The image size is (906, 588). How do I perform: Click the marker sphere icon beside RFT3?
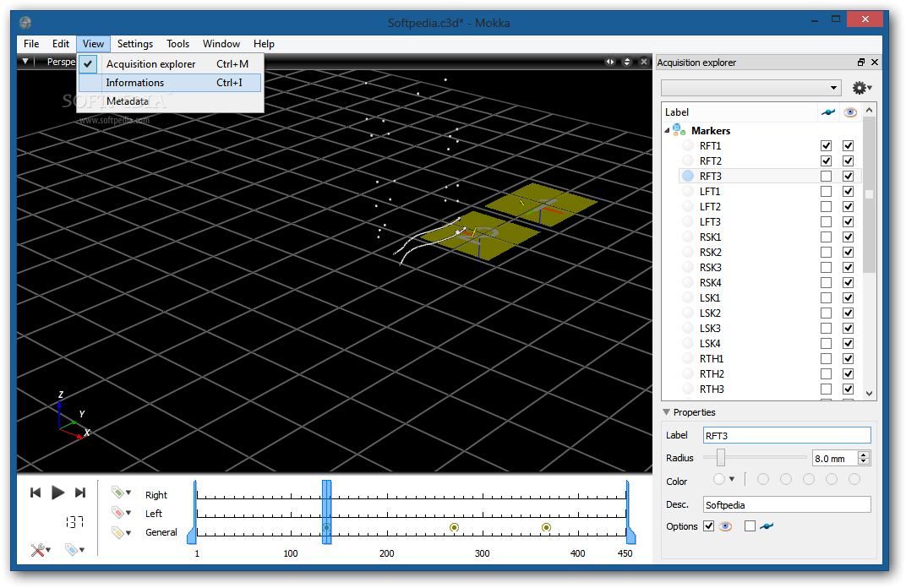(688, 176)
